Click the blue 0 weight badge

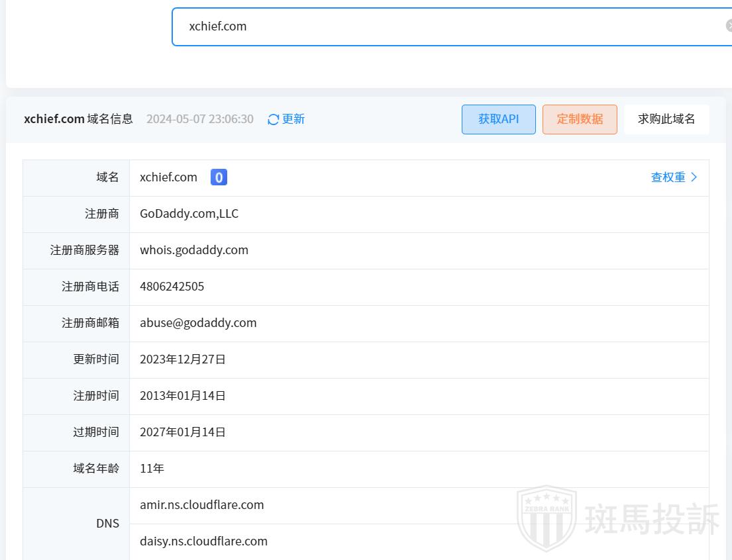click(x=219, y=177)
